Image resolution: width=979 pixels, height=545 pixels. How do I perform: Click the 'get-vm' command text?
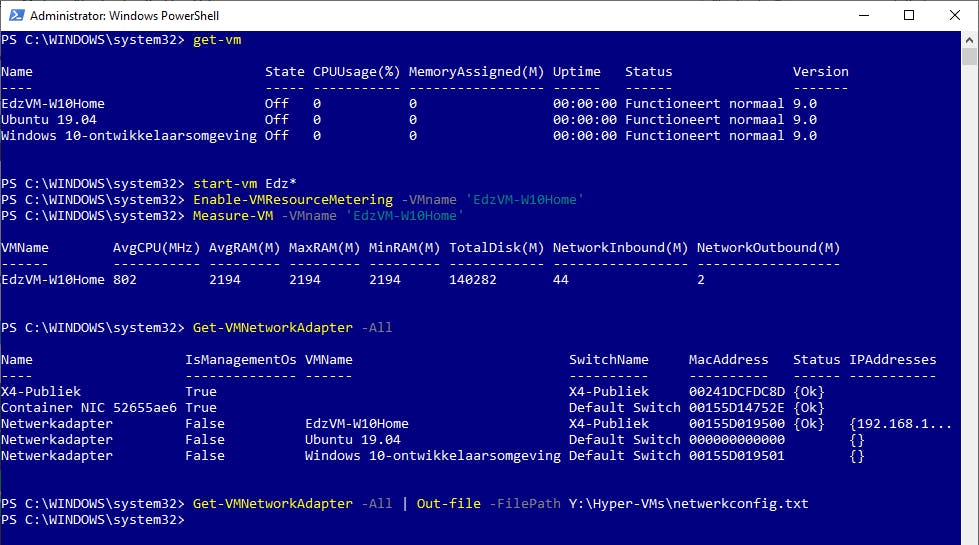[x=217, y=40]
